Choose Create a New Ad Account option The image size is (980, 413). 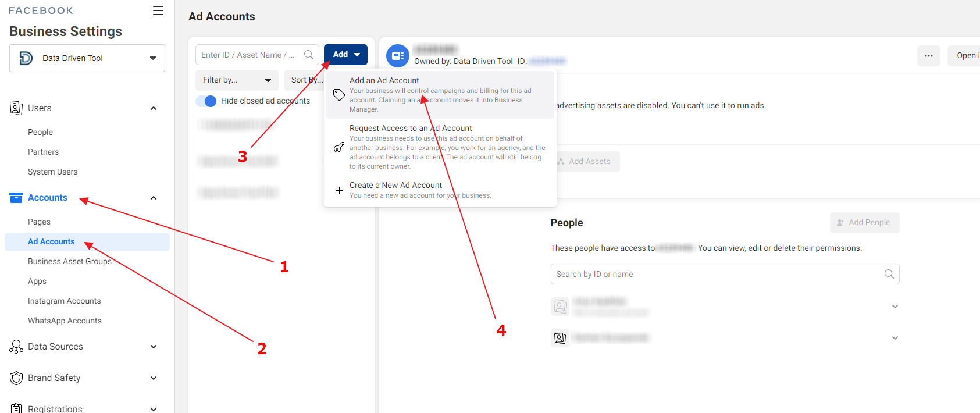(x=395, y=186)
